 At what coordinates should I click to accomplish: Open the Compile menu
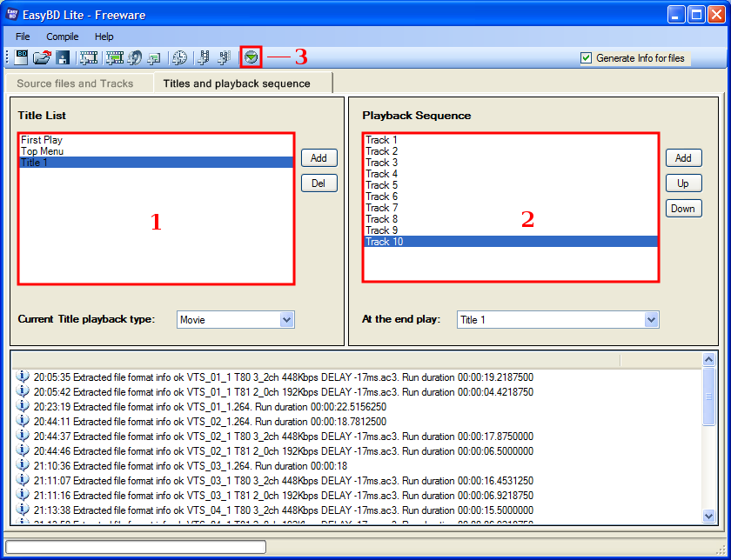(x=62, y=37)
